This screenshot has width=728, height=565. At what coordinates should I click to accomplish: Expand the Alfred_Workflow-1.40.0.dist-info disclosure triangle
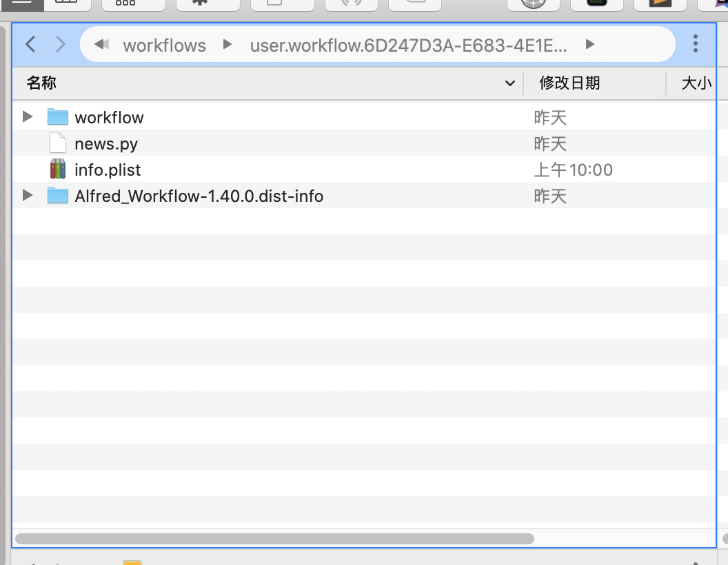pyautogui.click(x=28, y=195)
